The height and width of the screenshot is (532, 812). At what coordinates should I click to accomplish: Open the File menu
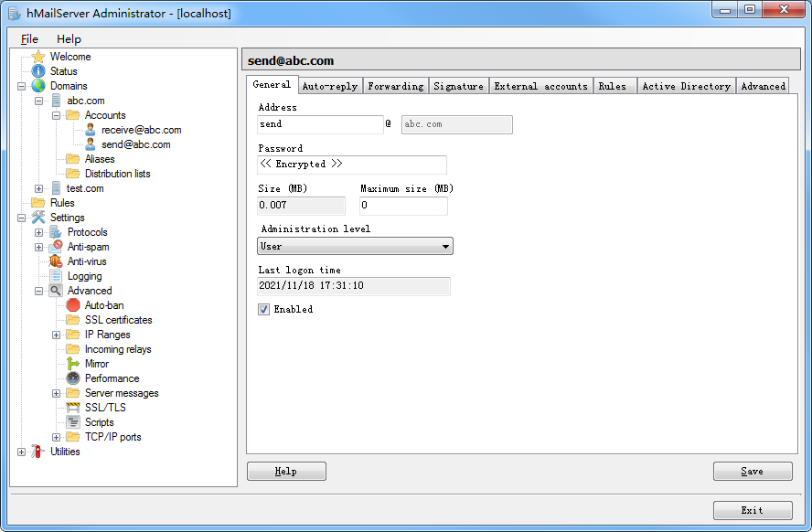click(x=29, y=38)
